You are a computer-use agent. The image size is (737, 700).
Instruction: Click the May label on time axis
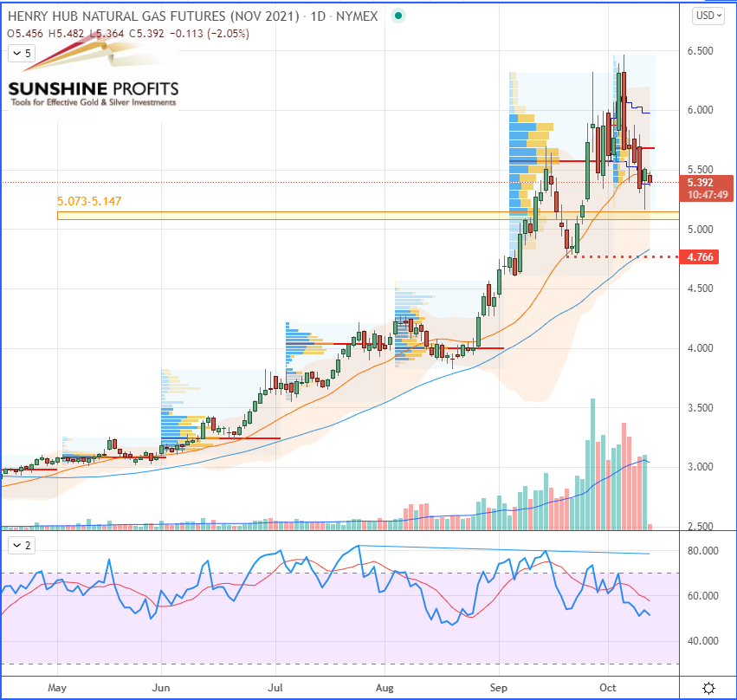click(x=57, y=688)
